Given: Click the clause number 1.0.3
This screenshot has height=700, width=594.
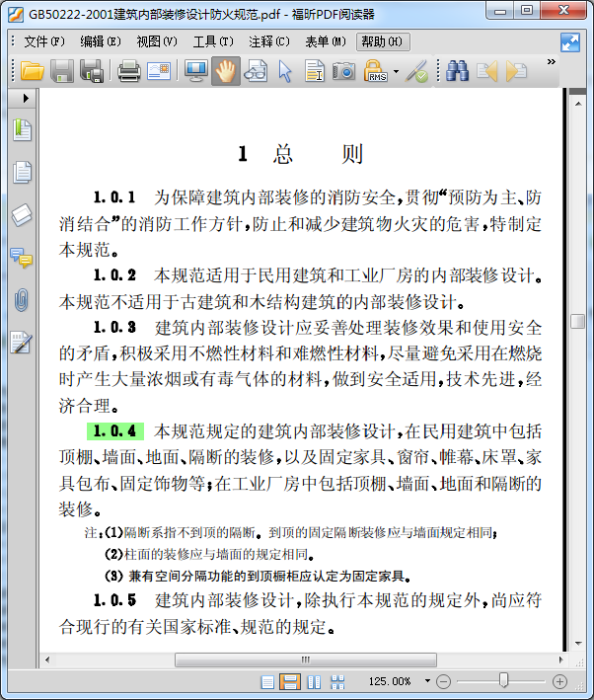Looking at the screenshot, I should [114, 327].
